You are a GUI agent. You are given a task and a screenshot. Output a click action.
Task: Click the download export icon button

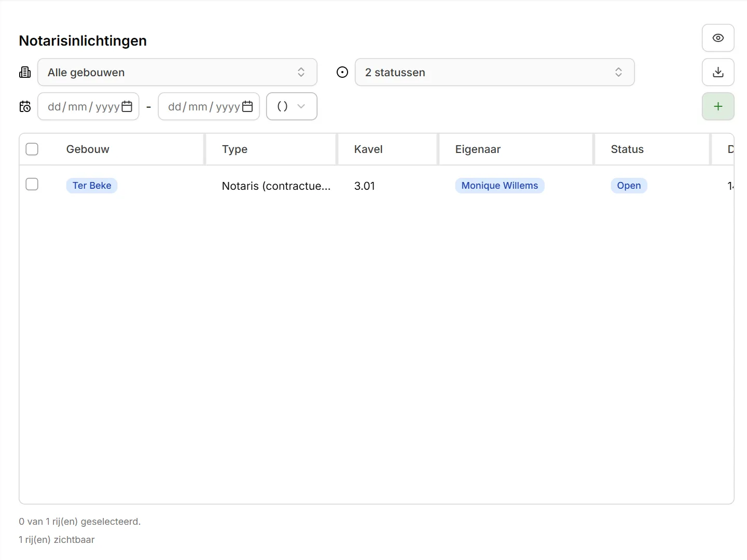[718, 72]
